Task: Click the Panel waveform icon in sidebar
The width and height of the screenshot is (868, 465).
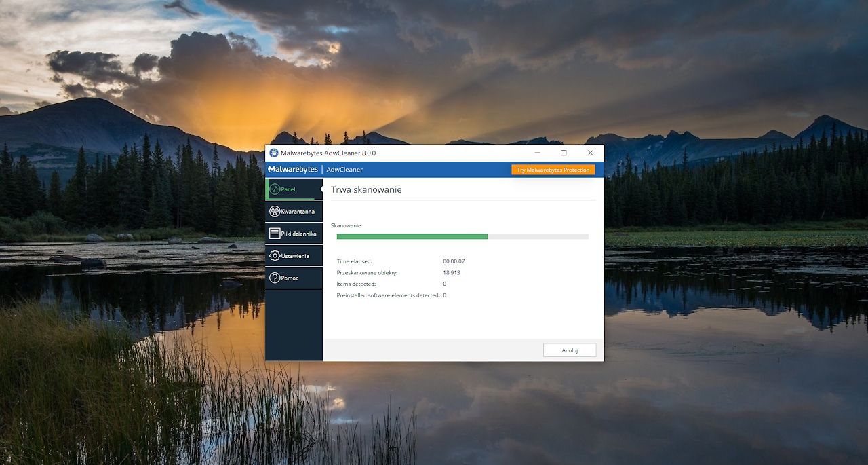Action: 275,189
